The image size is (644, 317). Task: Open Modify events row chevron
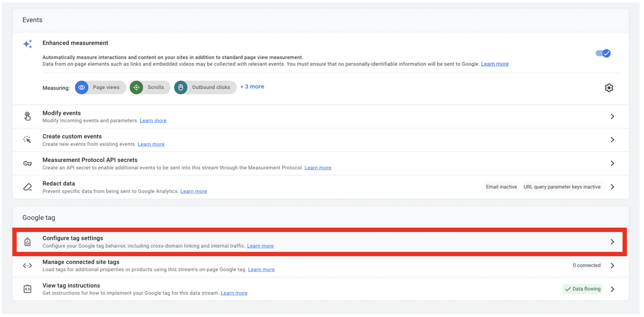612,116
